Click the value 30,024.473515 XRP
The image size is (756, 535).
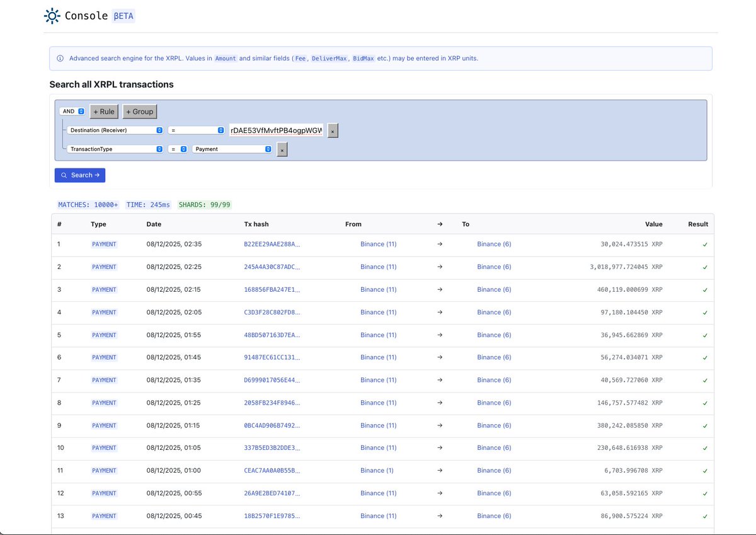(x=632, y=244)
